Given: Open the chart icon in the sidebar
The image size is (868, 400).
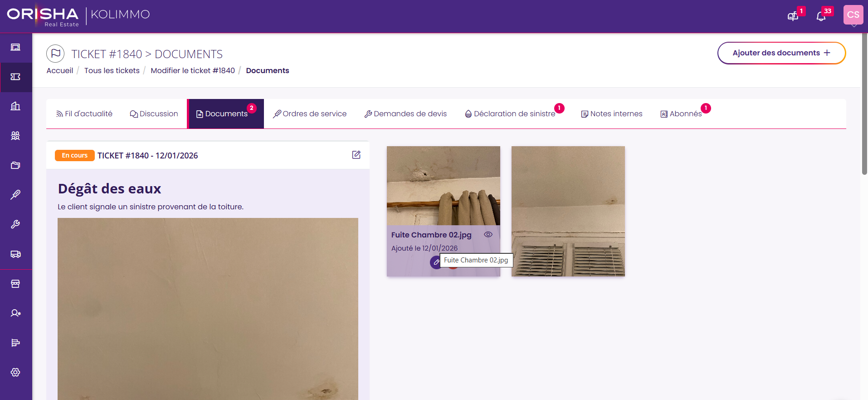Looking at the screenshot, I should click(x=15, y=343).
